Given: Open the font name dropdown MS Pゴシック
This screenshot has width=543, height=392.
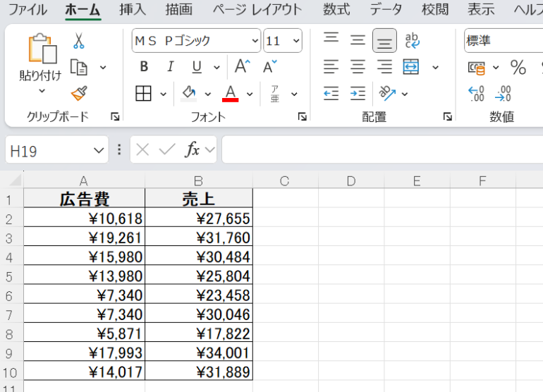Looking at the screenshot, I should (255, 41).
